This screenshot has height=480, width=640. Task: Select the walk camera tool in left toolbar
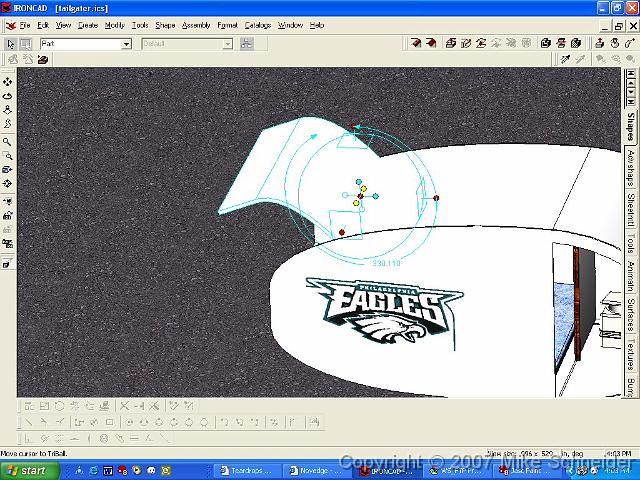tap(7, 124)
